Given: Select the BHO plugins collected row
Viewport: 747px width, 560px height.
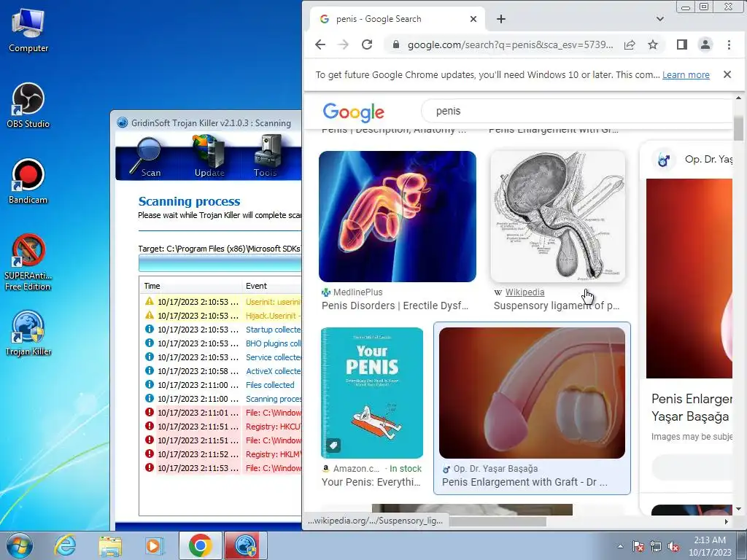Looking at the screenshot, I should pyautogui.click(x=221, y=343).
